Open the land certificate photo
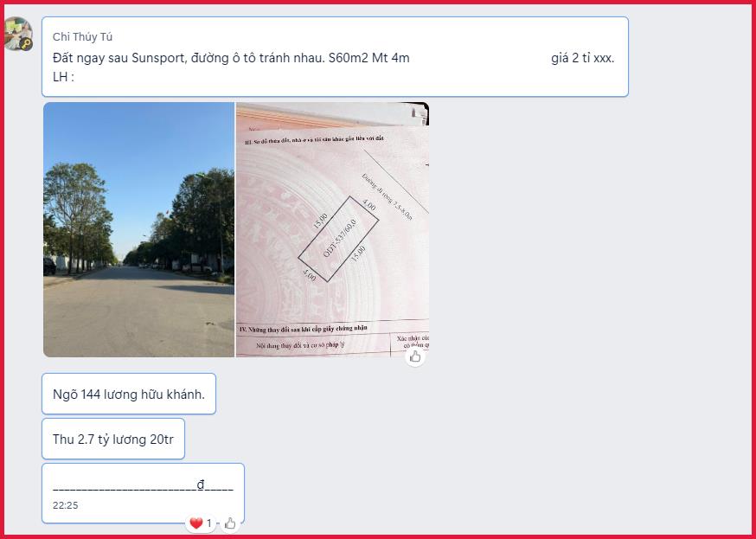The image size is (756, 539). 332,229
